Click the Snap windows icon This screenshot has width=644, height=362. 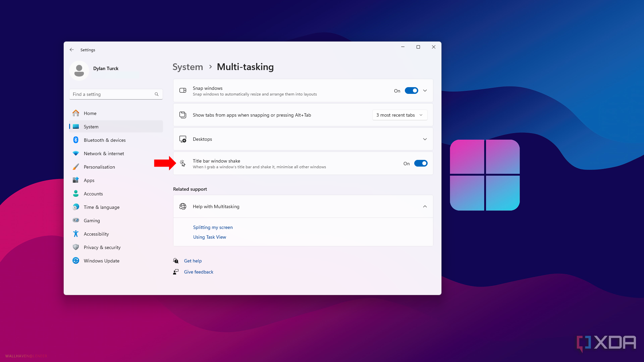[183, 90]
